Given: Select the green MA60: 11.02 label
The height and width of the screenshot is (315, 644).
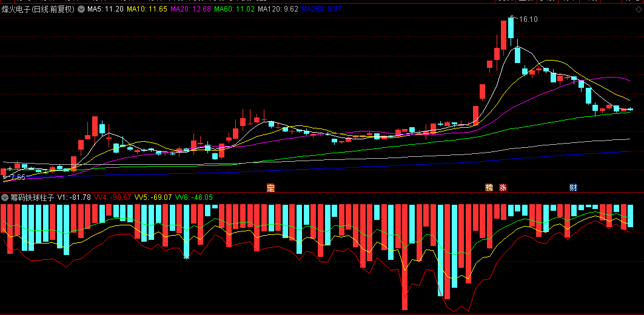Looking at the screenshot, I should pos(235,9).
